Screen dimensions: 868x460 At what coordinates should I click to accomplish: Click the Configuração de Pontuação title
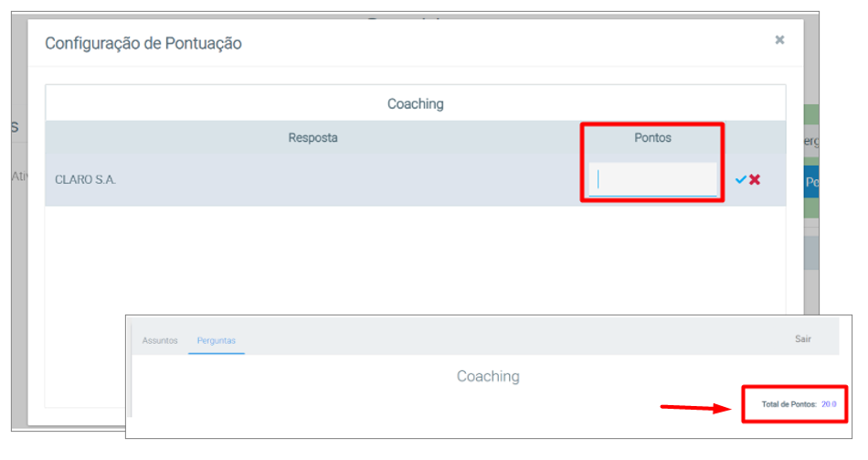pyautogui.click(x=143, y=43)
